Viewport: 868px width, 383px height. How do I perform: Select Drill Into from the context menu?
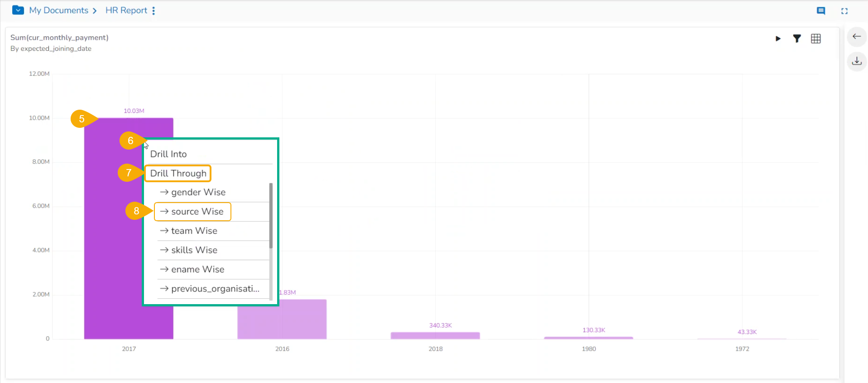click(168, 154)
